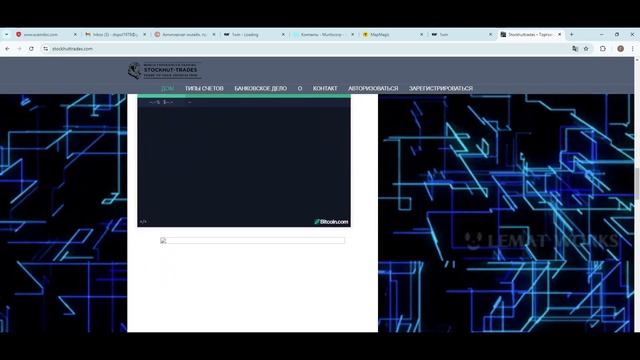This screenshot has height=360, width=640.
Task: Click the browser back arrow
Action: click(x=7, y=49)
